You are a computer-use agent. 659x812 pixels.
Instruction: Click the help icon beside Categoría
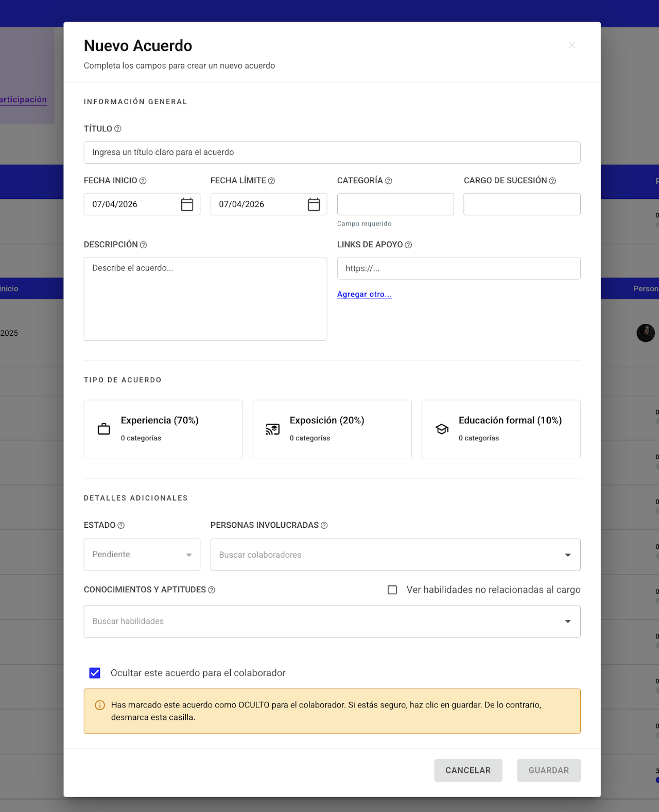coord(389,181)
